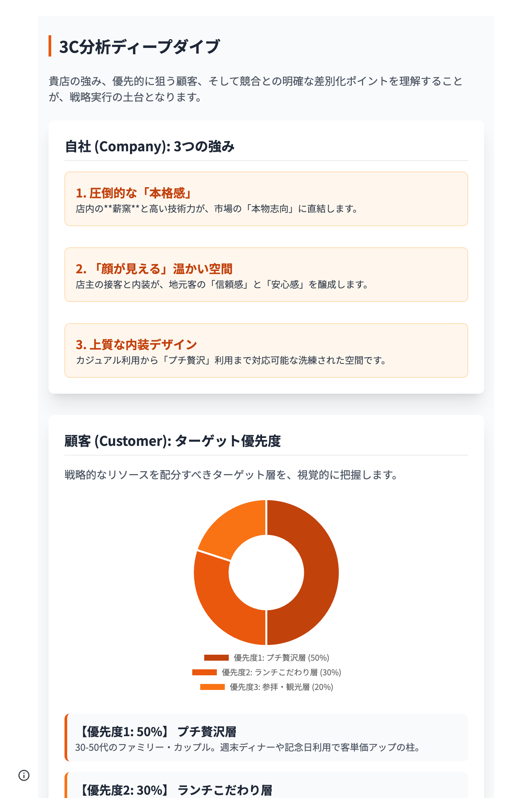Click the dark orange 優先度1 legend color box
Screen dimensions: 532x798
click(216, 658)
